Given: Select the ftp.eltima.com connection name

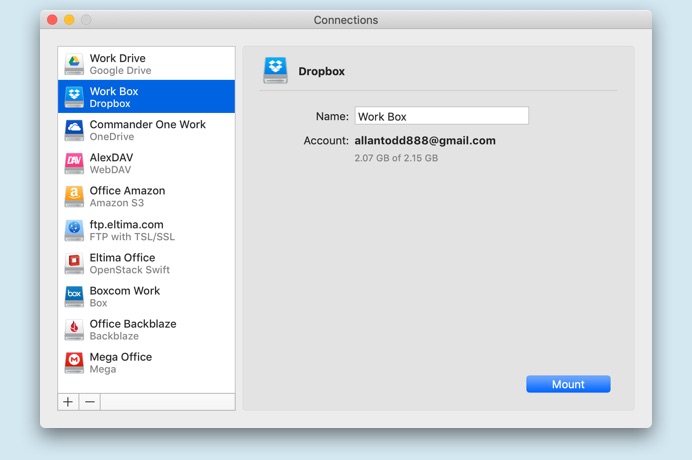Looking at the screenshot, I should pos(127,224).
